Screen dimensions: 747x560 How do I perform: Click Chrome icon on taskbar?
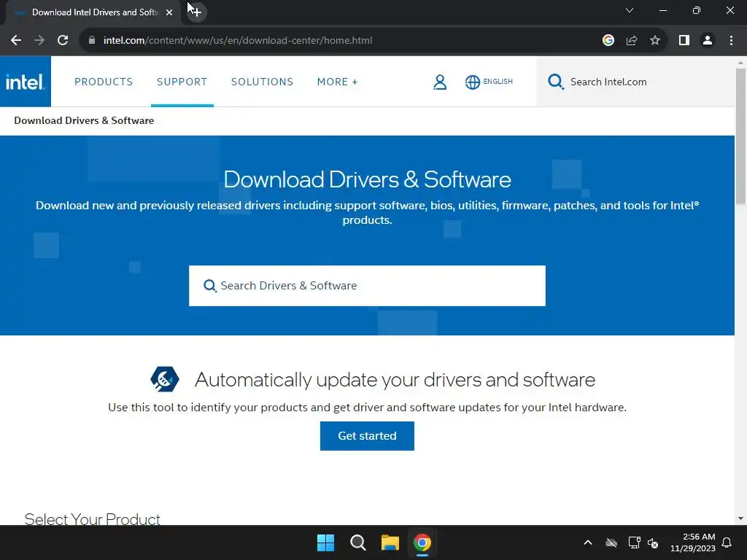422,542
